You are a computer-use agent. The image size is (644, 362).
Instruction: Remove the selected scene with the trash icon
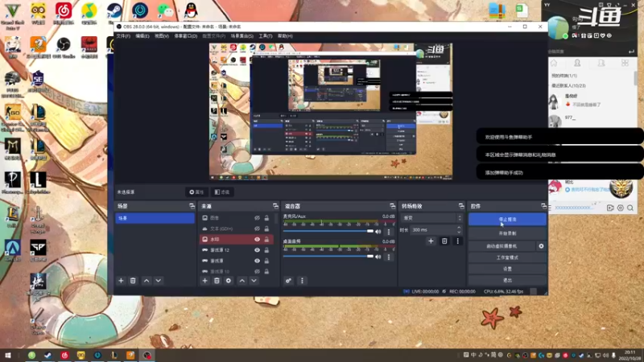(133, 281)
